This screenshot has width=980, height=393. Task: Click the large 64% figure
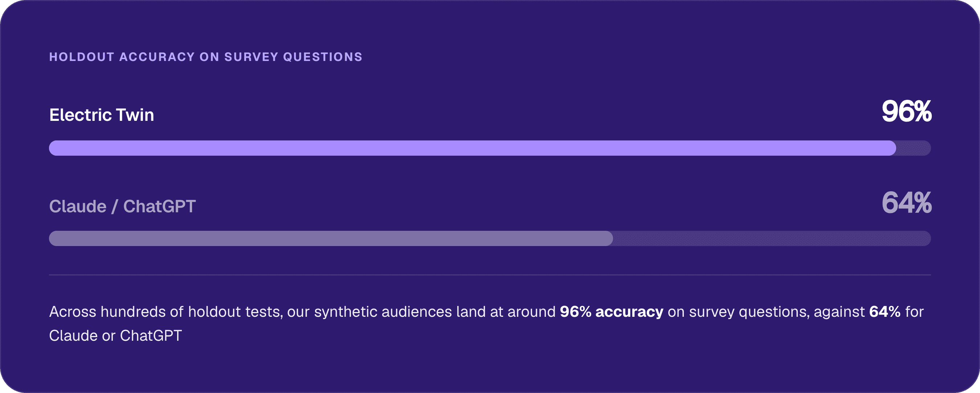(x=907, y=202)
